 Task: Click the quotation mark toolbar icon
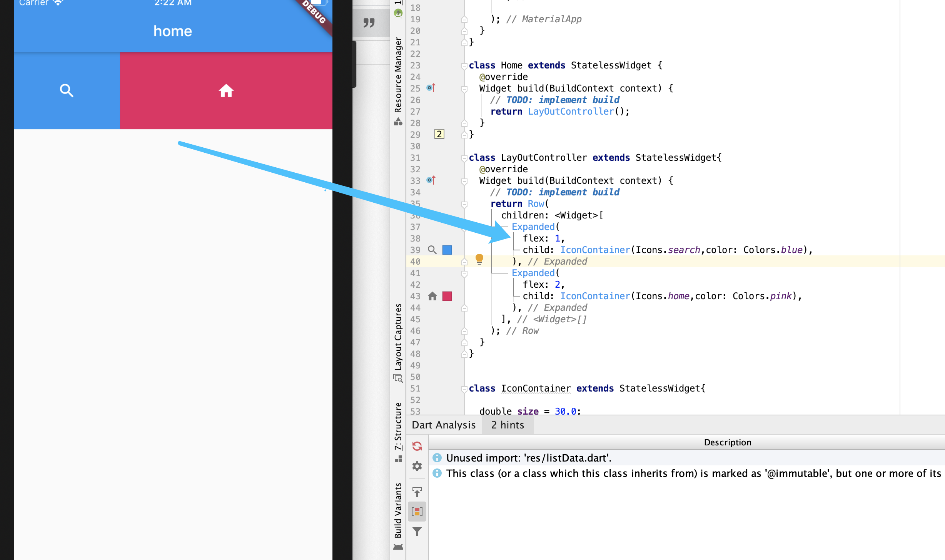pyautogui.click(x=369, y=23)
